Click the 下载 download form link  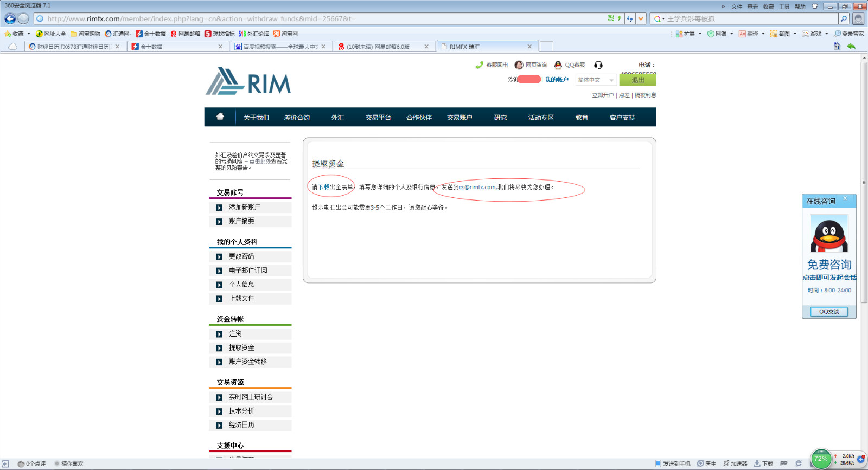pyautogui.click(x=324, y=187)
